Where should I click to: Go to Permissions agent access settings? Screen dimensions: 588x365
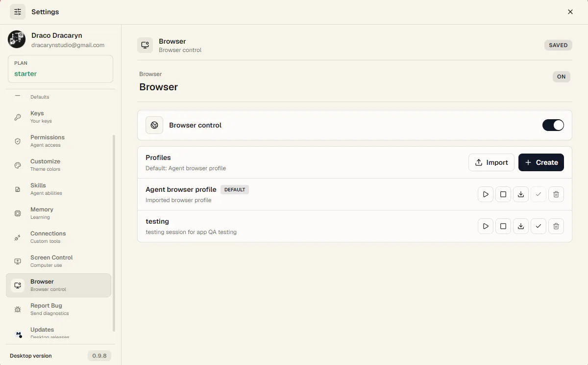click(58, 141)
